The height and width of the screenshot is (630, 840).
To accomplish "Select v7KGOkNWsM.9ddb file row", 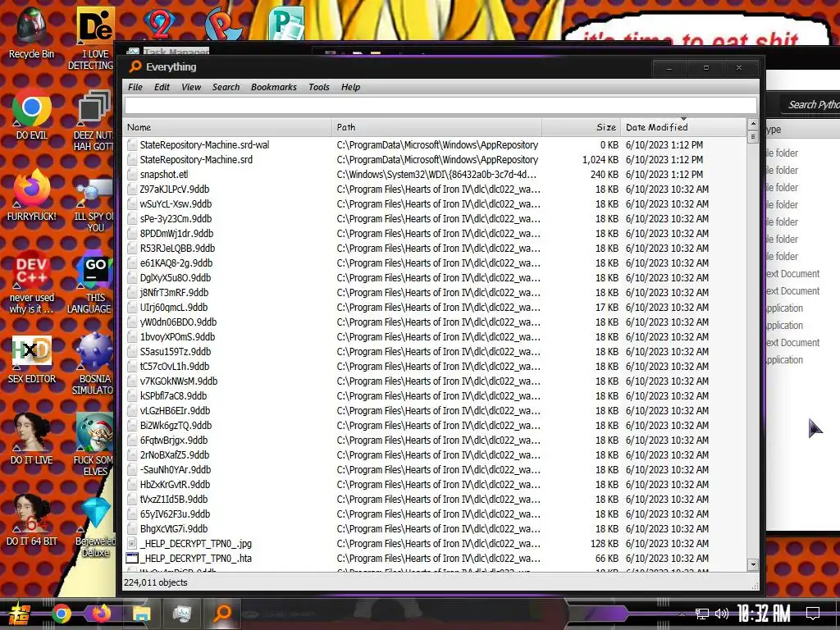I will pos(435,381).
